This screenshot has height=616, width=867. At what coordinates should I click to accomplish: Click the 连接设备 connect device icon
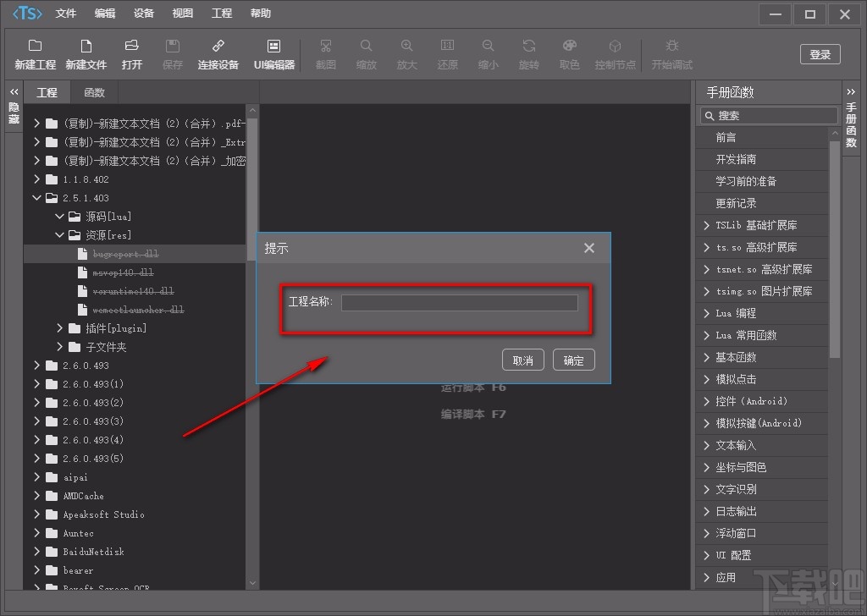(218, 47)
